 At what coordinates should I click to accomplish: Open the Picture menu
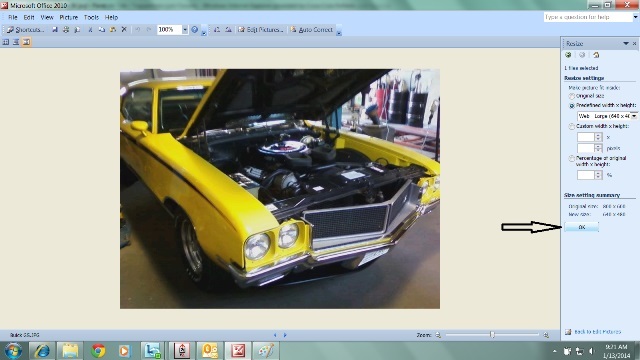(69, 17)
